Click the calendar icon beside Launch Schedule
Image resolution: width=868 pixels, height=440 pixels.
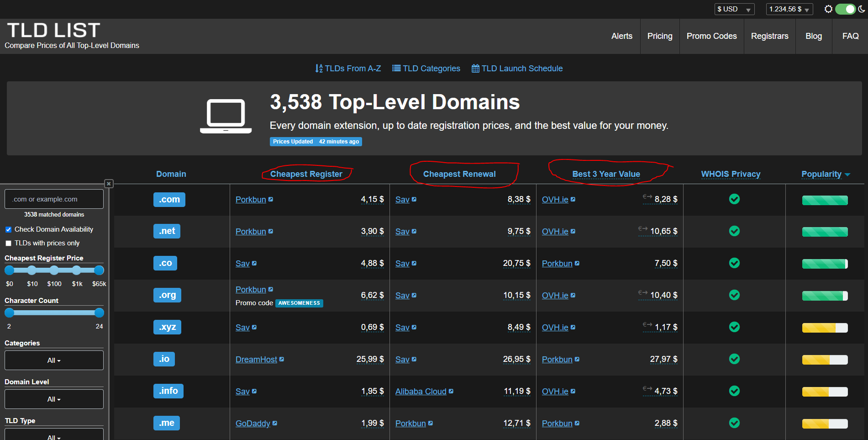(x=475, y=69)
